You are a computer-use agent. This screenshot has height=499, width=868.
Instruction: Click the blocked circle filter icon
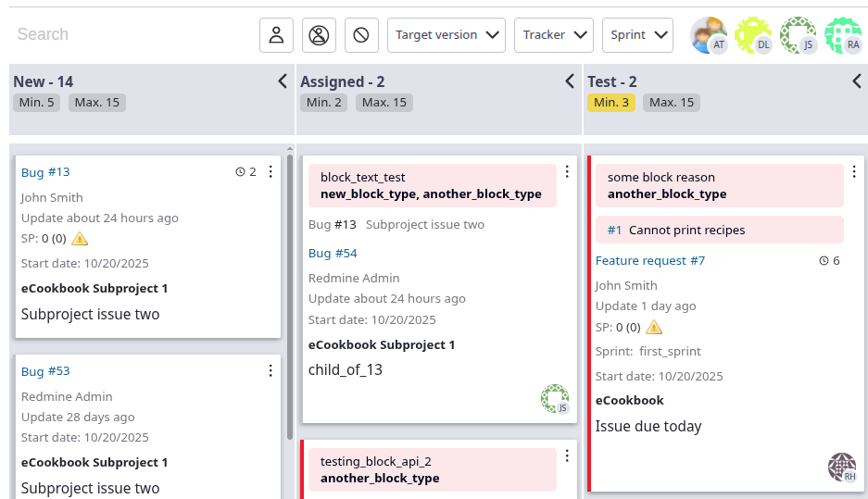pos(361,35)
